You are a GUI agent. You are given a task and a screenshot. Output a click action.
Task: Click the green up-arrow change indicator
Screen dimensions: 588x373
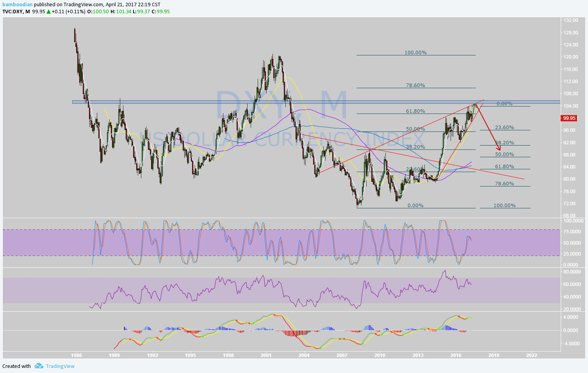click(49, 12)
